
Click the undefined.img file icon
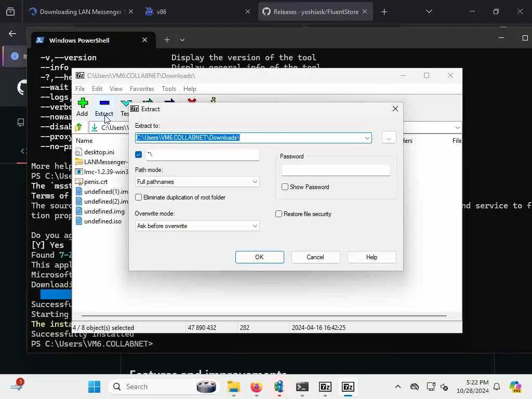[79, 211]
